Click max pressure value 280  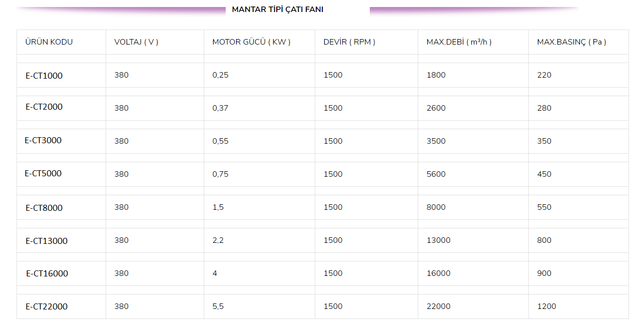544,108
